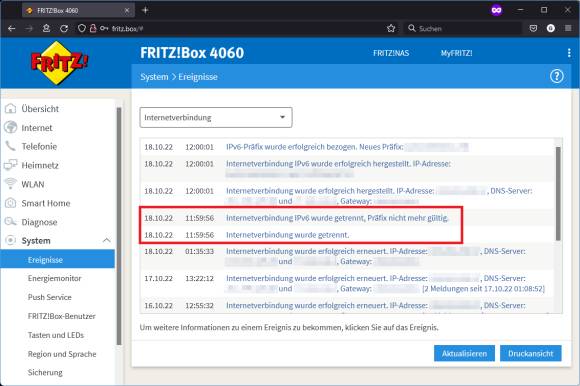The image size is (580, 386).
Task: Open the Internetverbindung filter dropdown
Action: [x=216, y=118]
